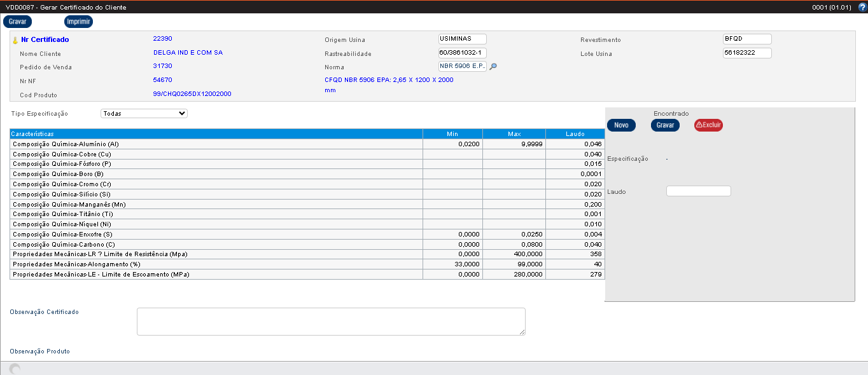Select the Propriedades Mecânicas-Alongamento (%) row
Screen dimensions: 868x375
[x=216, y=264]
